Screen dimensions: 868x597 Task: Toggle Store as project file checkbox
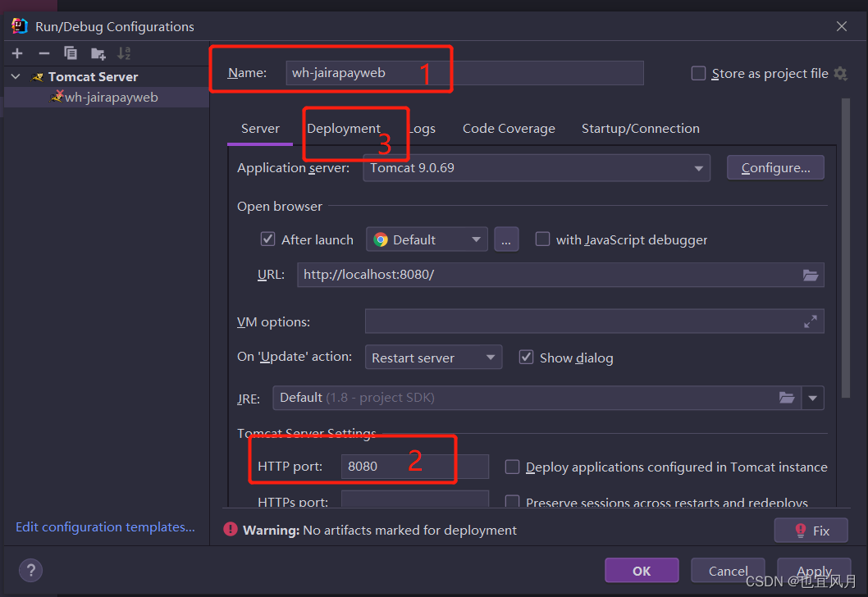[699, 73]
